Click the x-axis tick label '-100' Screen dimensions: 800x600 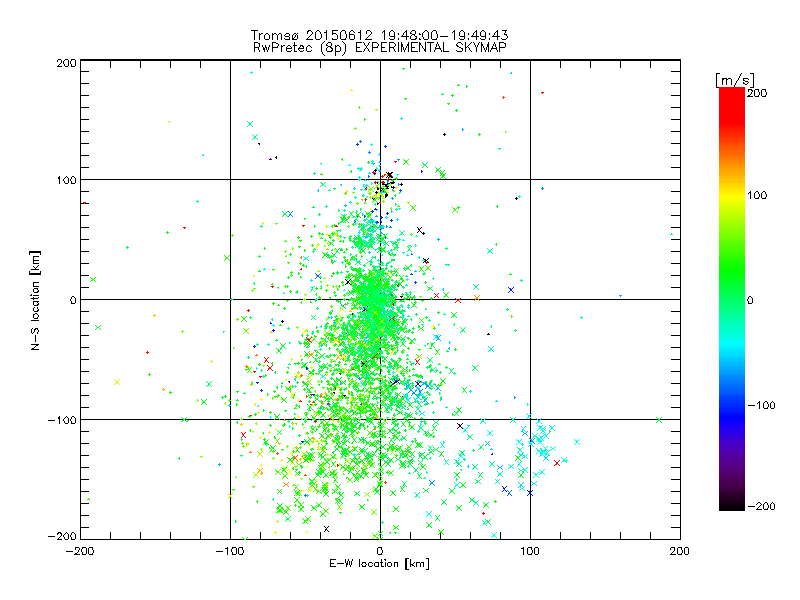point(230,551)
